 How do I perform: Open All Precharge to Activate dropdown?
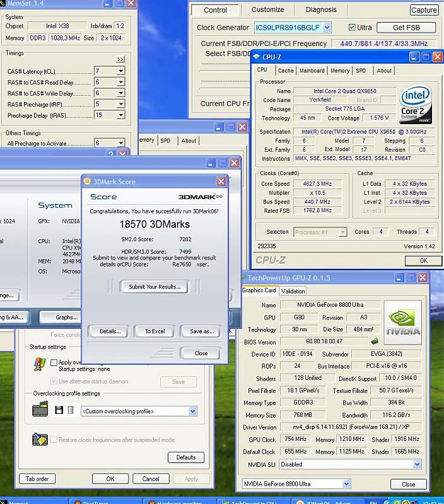point(121,143)
